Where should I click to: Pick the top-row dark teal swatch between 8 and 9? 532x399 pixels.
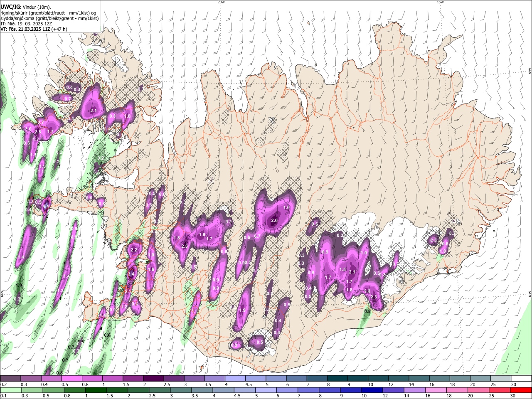tap(337, 379)
